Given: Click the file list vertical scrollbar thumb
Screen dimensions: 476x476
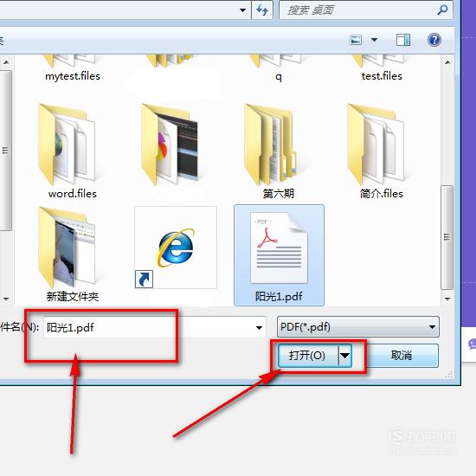Looking at the screenshot, I should [x=447, y=237].
